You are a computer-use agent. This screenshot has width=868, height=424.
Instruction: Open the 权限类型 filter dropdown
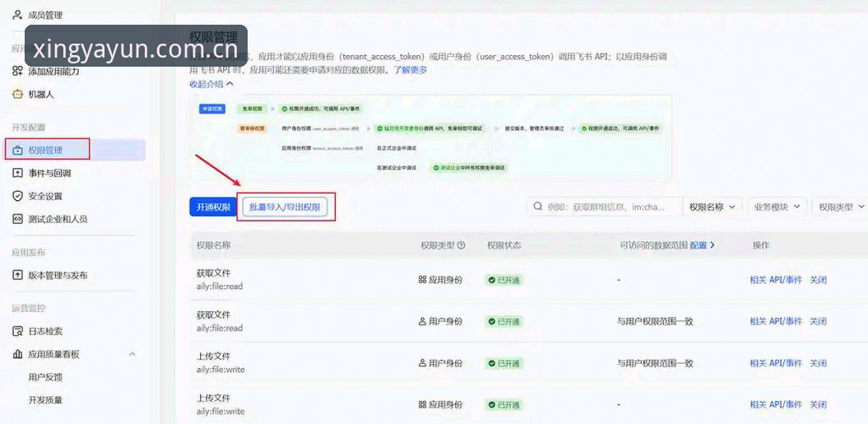point(840,207)
